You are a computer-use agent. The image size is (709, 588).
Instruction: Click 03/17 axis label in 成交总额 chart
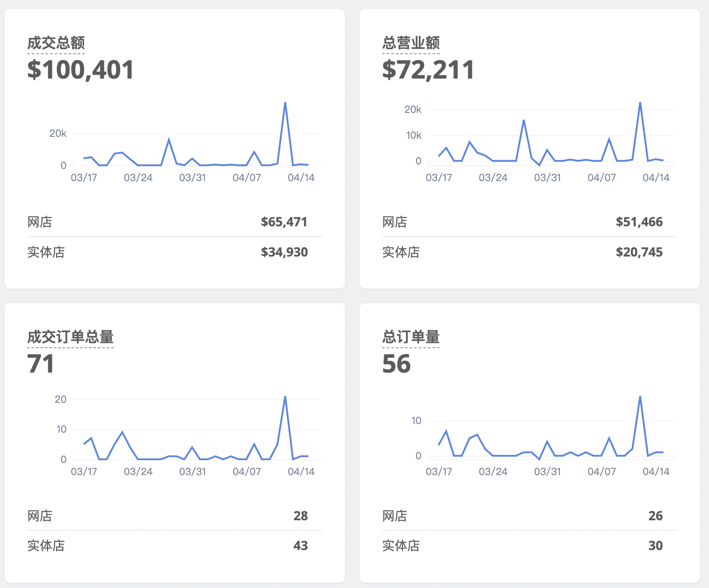(84, 178)
